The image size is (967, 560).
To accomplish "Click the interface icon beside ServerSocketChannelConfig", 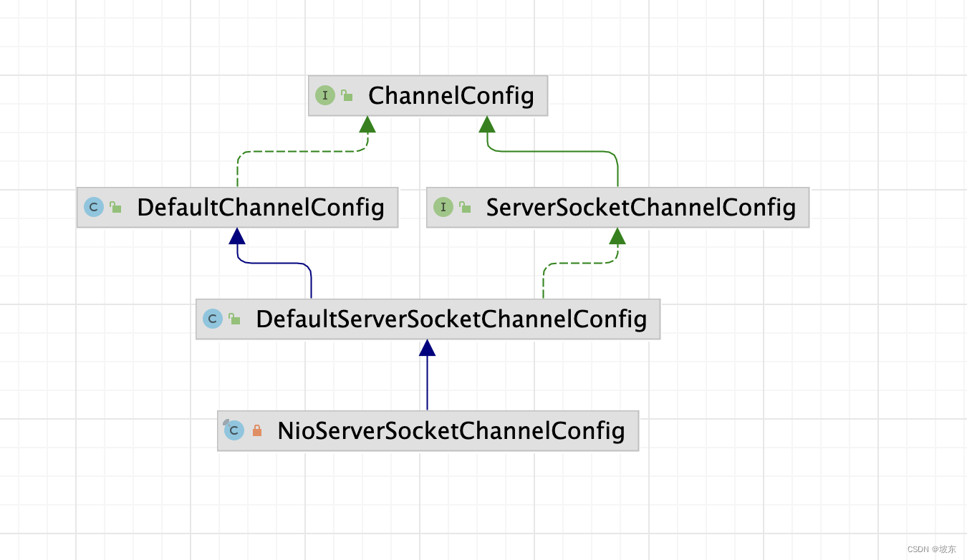I will 443,208.
